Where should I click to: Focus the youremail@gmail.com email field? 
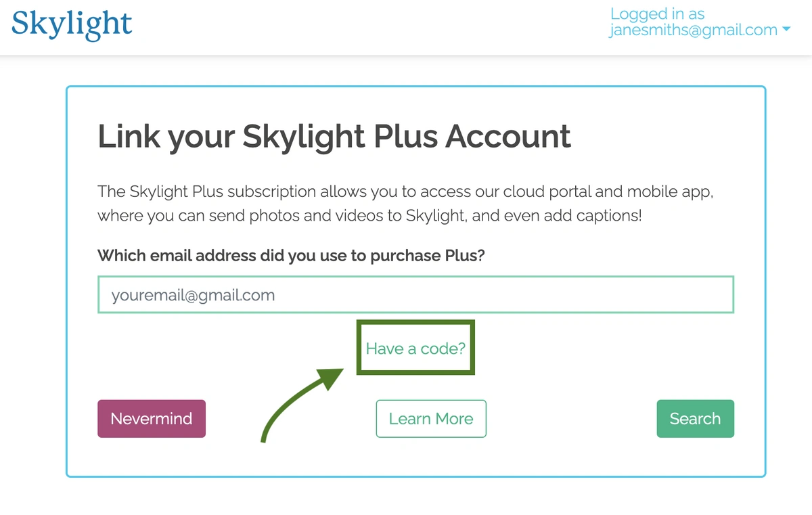tap(415, 294)
